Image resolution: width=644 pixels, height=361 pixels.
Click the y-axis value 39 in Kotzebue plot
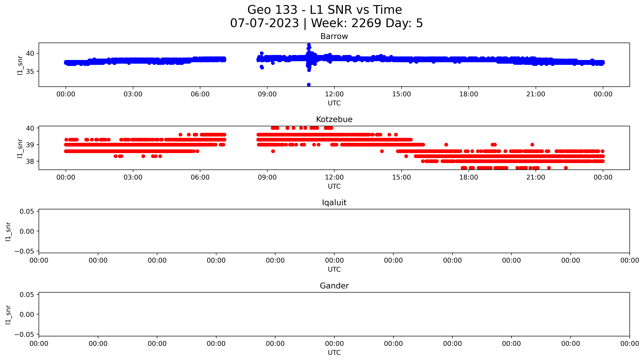(30, 145)
